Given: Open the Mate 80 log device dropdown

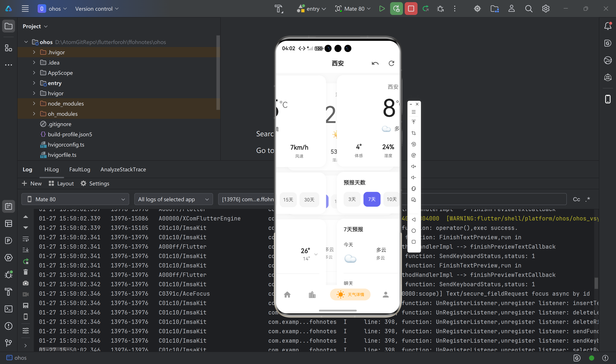Looking at the screenshot, I should pos(75,199).
